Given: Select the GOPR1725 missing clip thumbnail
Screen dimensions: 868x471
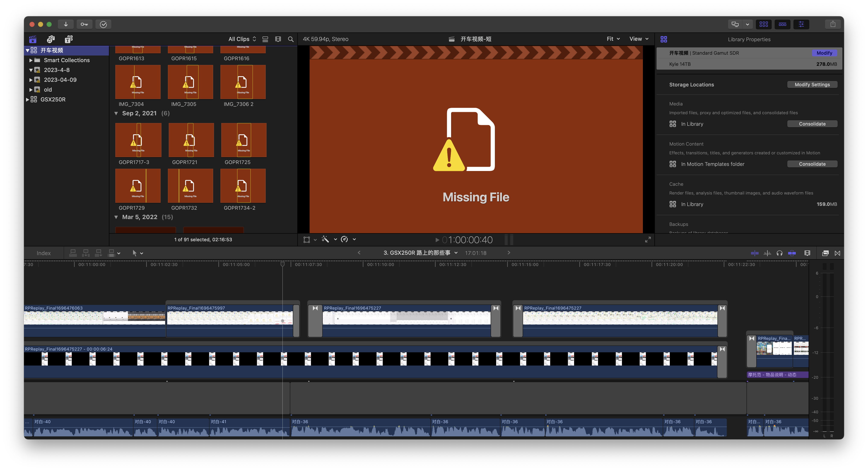Looking at the screenshot, I should (x=244, y=140).
